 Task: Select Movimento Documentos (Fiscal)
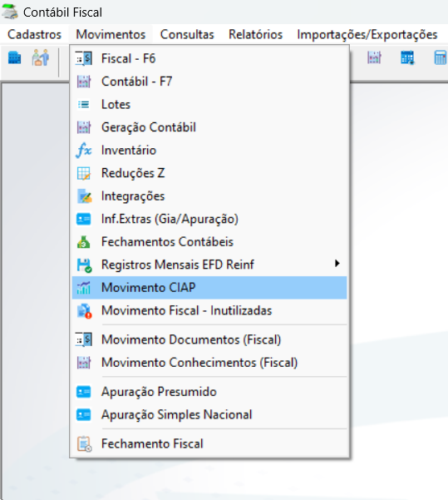(x=209, y=339)
